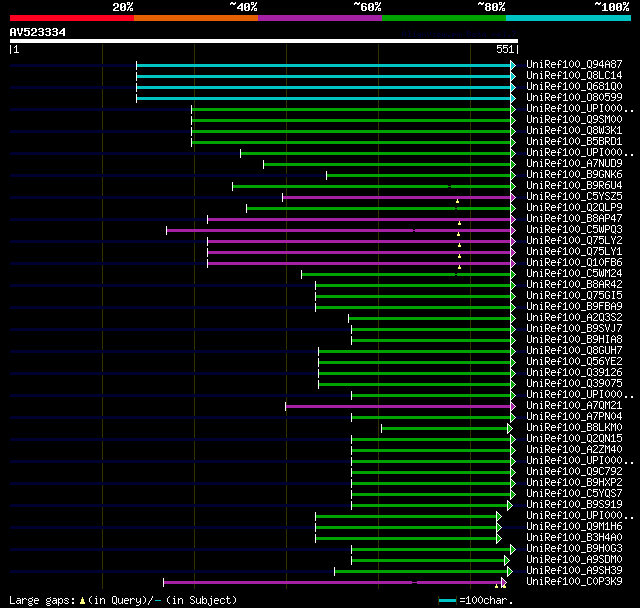Image resolution: width=640 pixels, height=608 pixels.
Task: Click the UniRef100_Q2QN15 label
Action: click(574, 439)
